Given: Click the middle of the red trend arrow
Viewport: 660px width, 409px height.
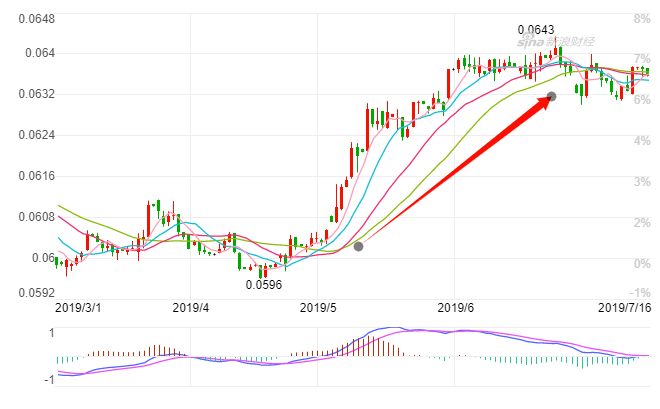Looking at the screenshot, I should click(457, 170).
